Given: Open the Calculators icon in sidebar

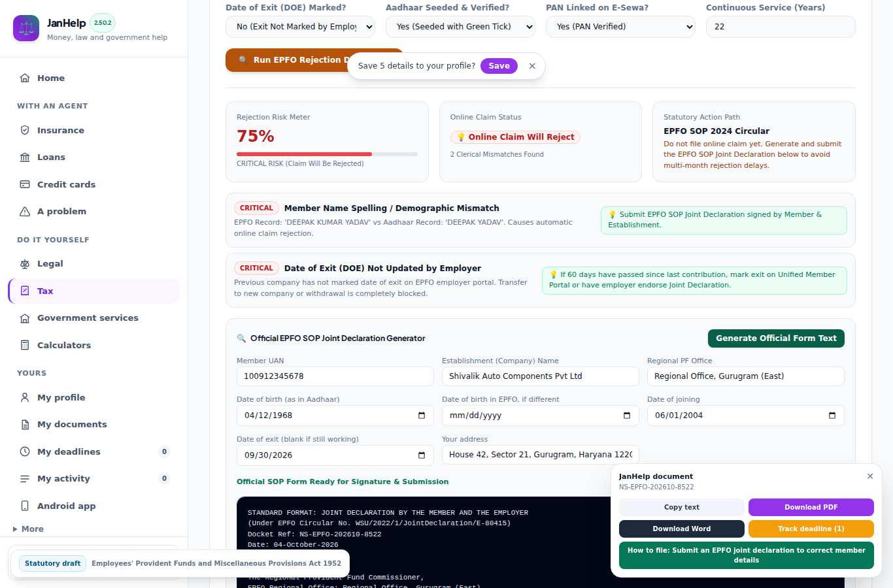Looking at the screenshot, I should 25,345.
